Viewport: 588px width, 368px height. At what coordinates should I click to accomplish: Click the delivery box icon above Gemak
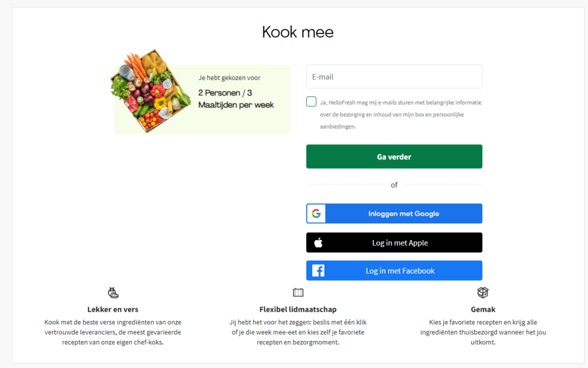(483, 293)
